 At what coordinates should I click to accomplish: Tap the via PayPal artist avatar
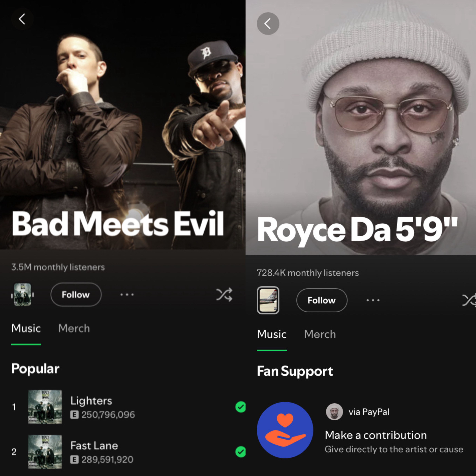(x=334, y=412)
